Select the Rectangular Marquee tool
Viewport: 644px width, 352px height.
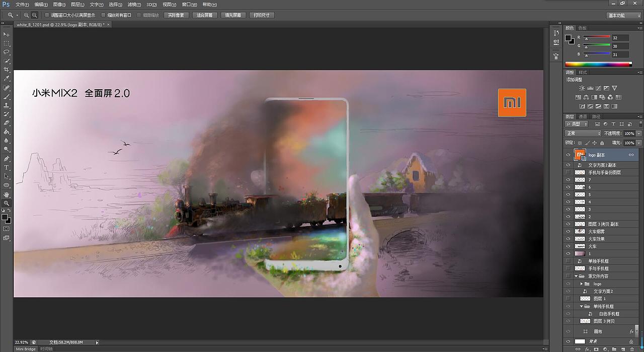pos(7,43)
